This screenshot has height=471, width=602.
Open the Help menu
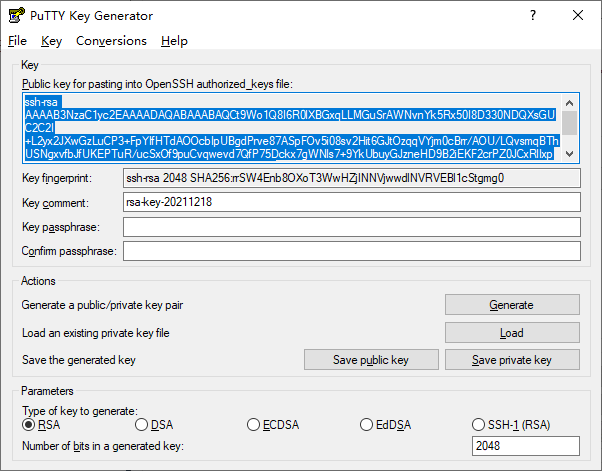click(x=174, y=41)
